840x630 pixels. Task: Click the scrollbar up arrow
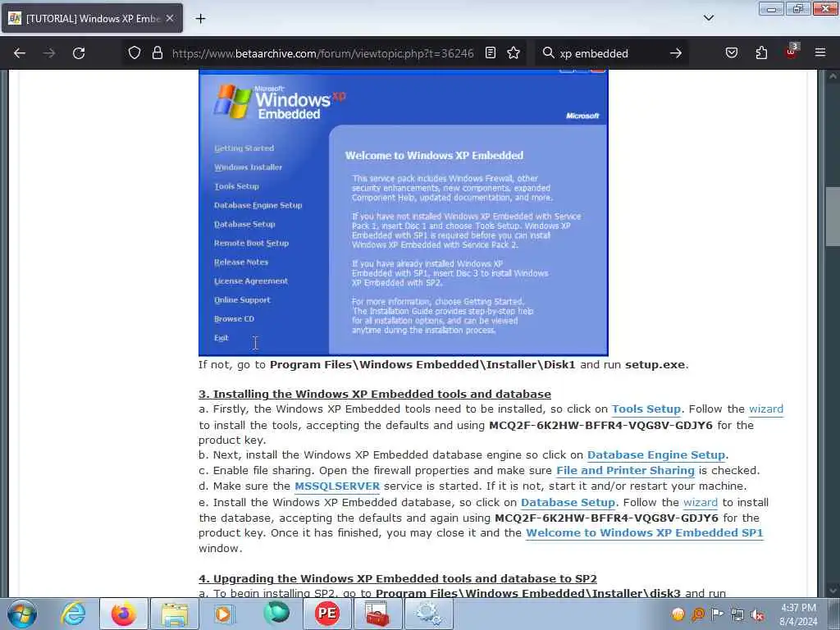(833, 76)
